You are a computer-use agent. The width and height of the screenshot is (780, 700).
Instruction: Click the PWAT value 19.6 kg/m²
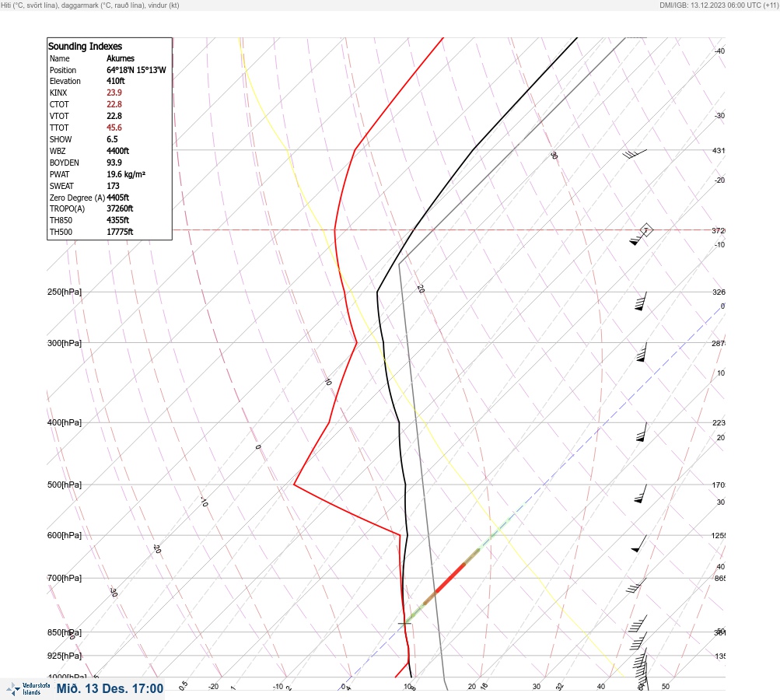coord(126,174)
